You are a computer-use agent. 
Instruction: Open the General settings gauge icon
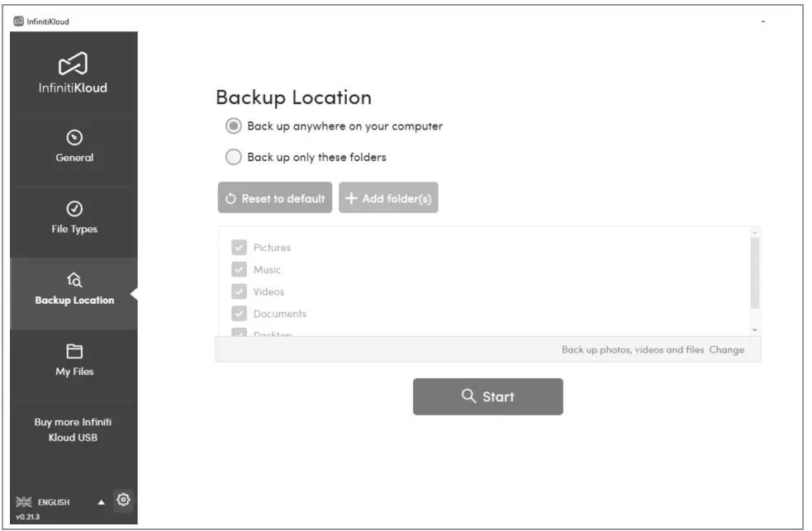click(74, 137)
